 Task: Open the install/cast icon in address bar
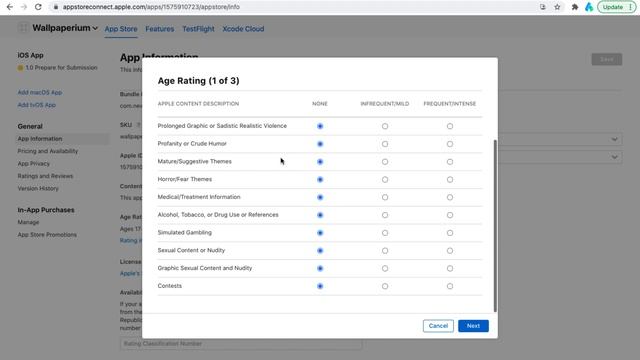pos(542,7)
